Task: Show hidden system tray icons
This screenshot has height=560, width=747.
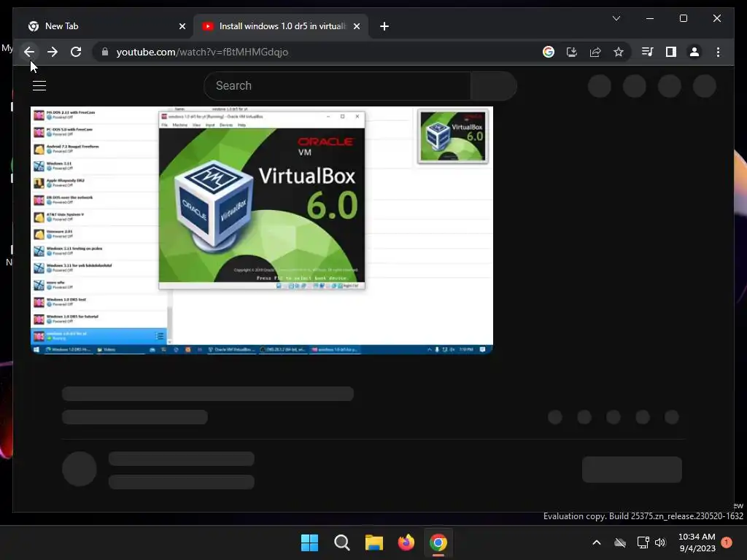Action: [x=597, y=542]
